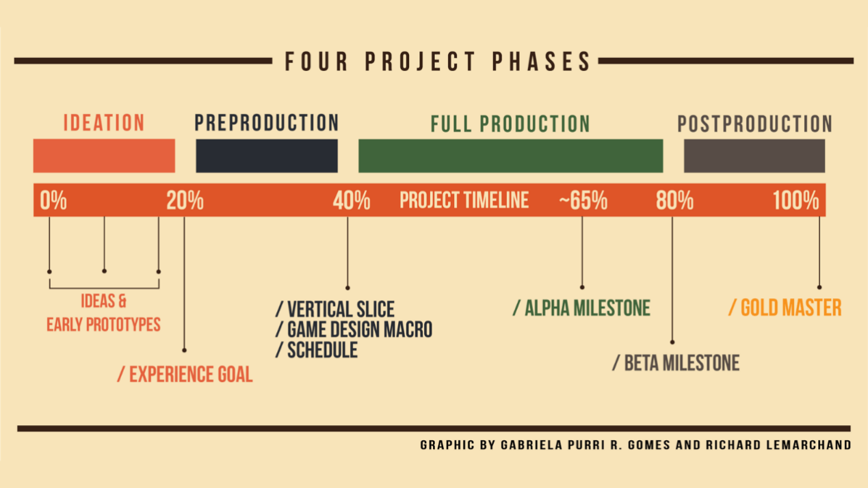
Task: Click the Project Timeline label
Action: tap(464, 200)
